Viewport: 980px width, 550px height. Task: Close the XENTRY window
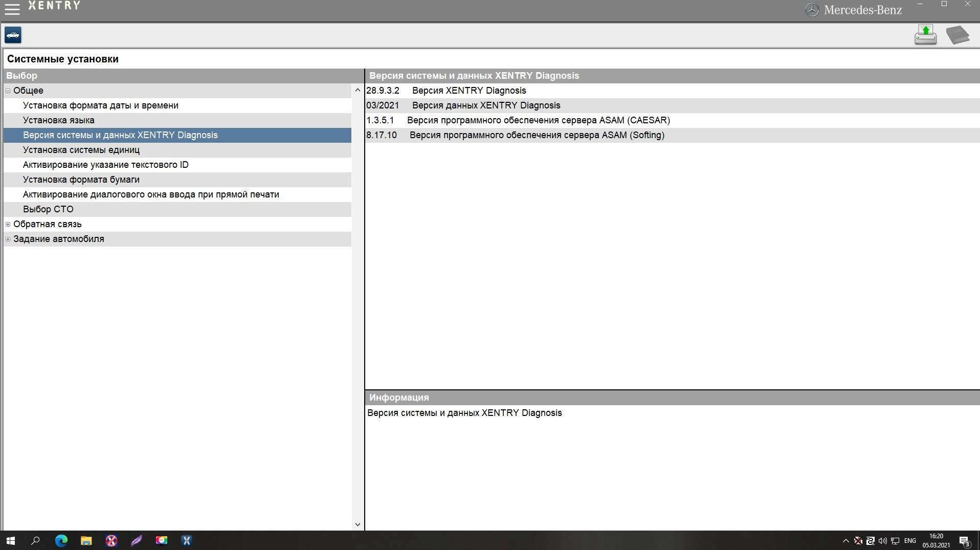[x=967, y=5]
